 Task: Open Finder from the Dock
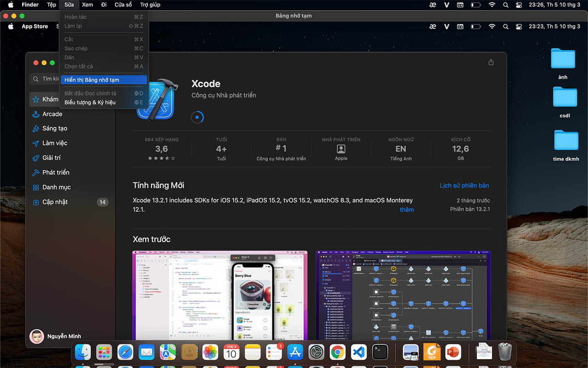point(83,352)
